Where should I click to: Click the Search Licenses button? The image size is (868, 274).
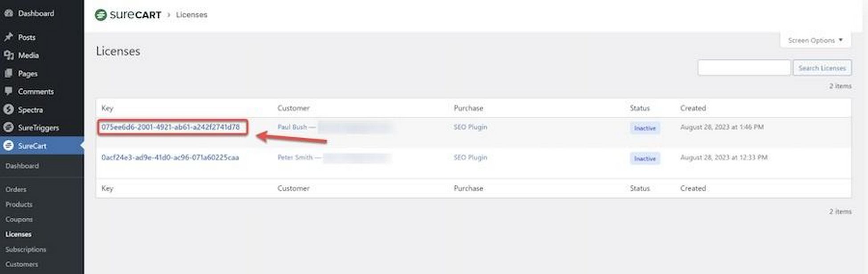(x=822, y=68)
